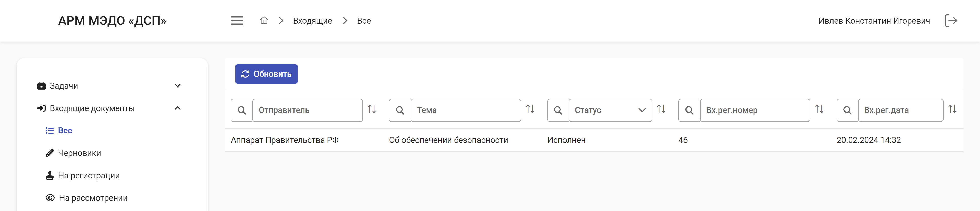Click the Исполнен status cell
980x211 pixels.
tap(566, 140)
